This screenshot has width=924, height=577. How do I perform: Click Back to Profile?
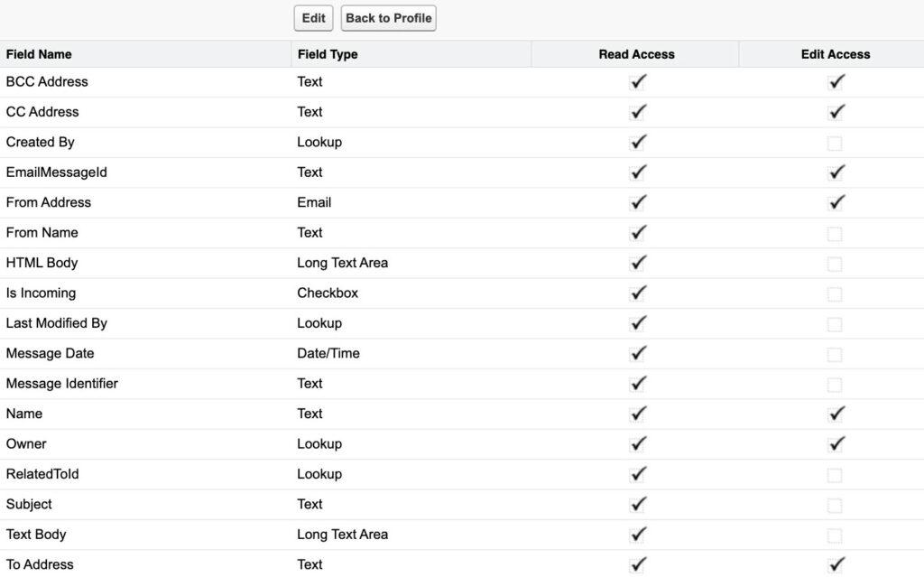coord(388,17)
